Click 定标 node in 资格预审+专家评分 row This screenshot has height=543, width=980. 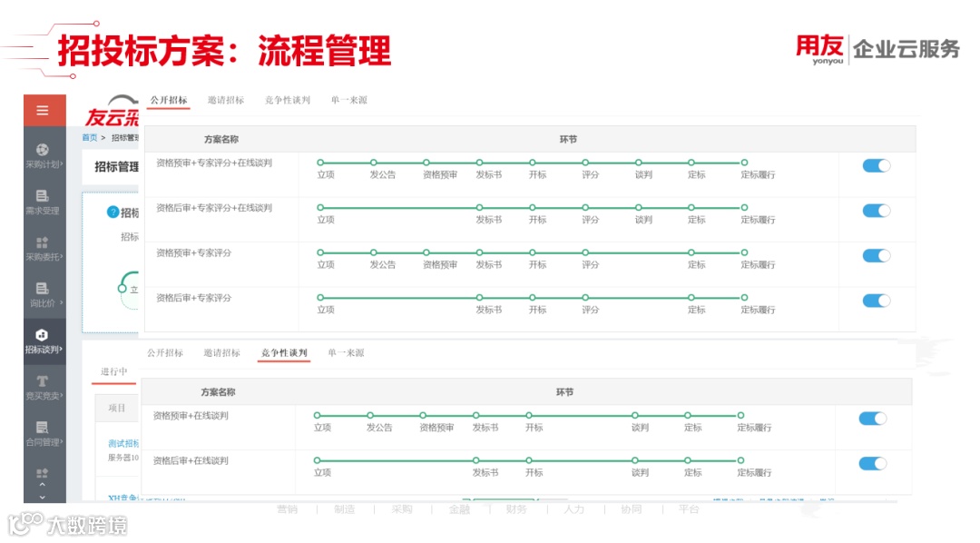691,252
